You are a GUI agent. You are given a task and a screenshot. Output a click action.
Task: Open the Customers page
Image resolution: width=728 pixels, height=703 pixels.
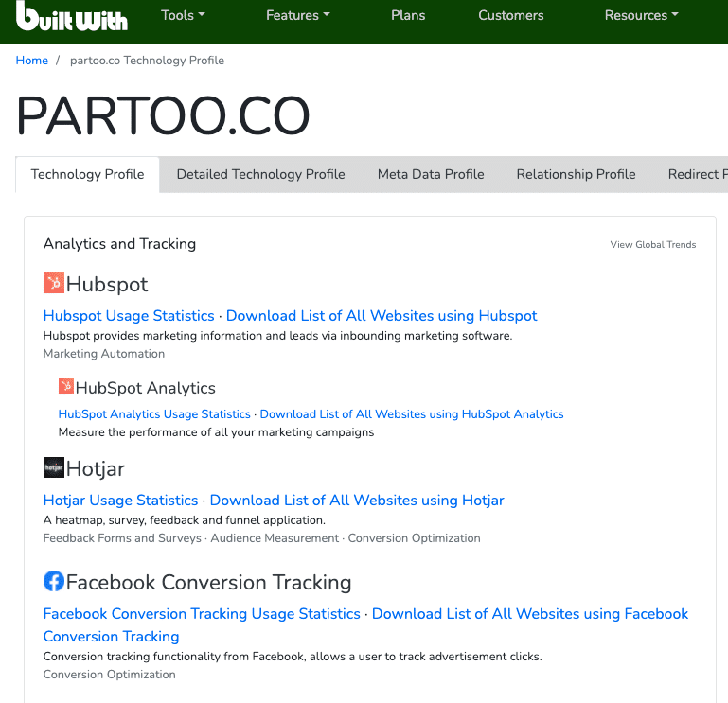[x=510, y=15]
